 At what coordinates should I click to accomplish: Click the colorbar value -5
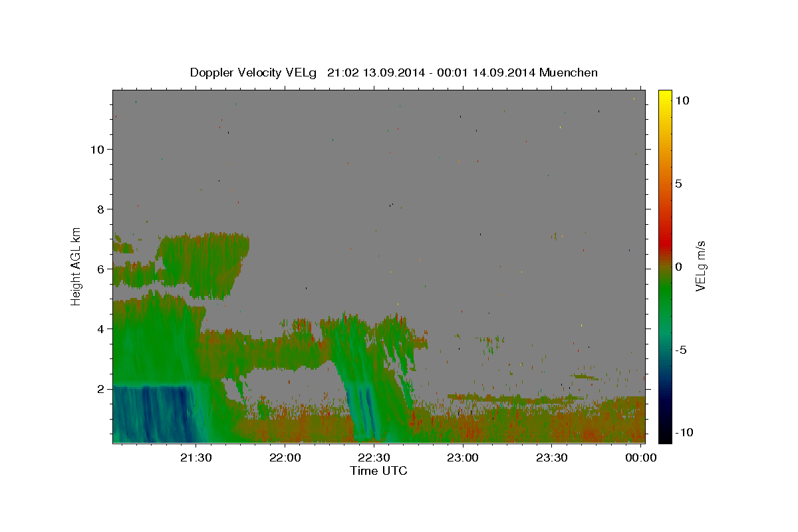click(682, 350)
